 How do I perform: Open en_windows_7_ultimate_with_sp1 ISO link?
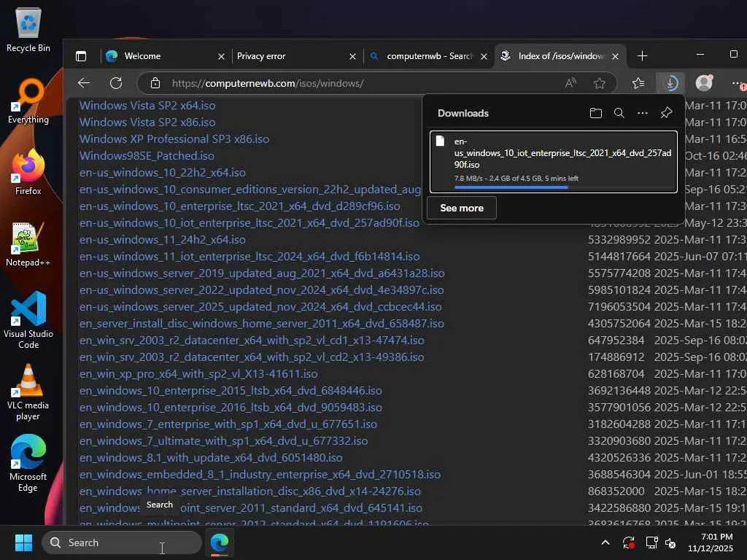[223, 441]
